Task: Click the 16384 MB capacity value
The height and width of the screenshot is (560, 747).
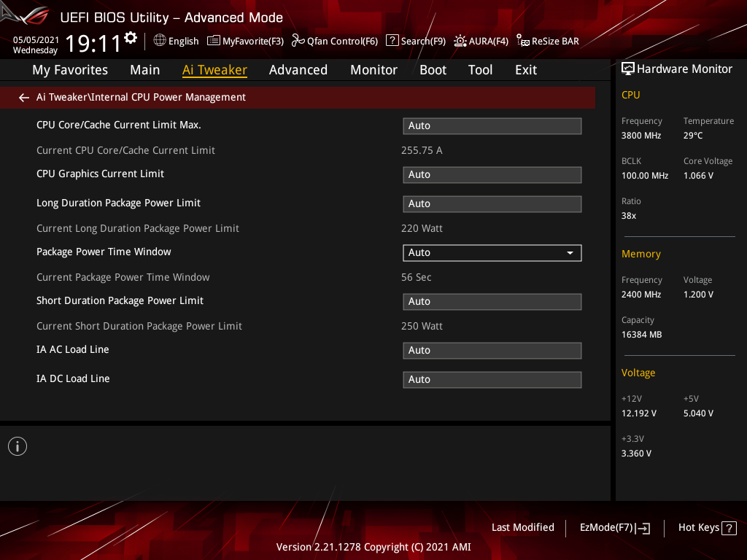Action: pos(641,335)
